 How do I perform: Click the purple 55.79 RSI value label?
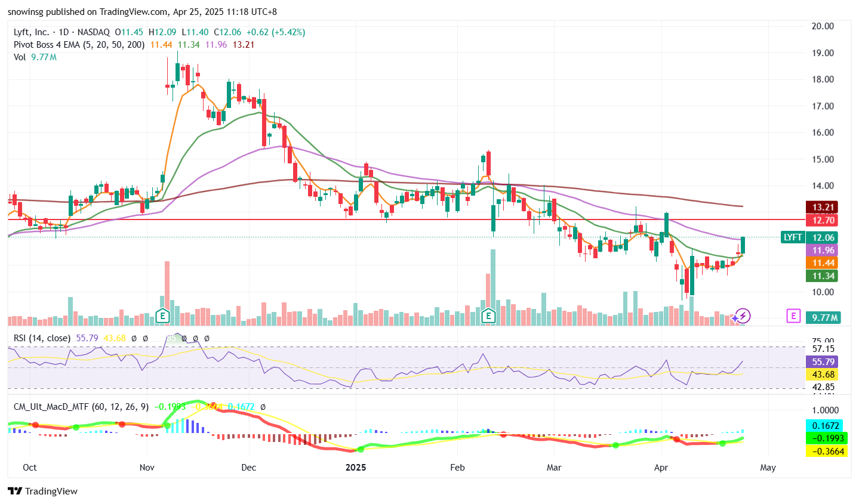[823, 362]
